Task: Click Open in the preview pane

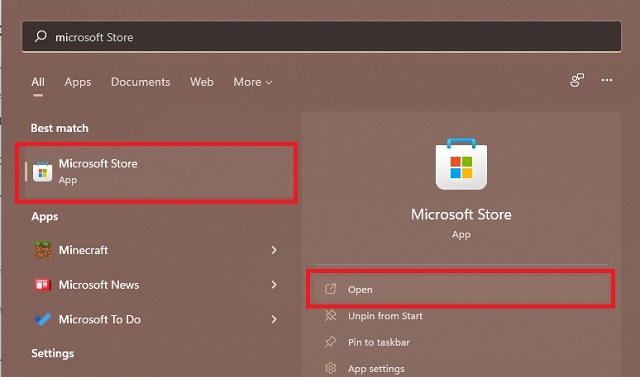Action: tap(461, 289)
